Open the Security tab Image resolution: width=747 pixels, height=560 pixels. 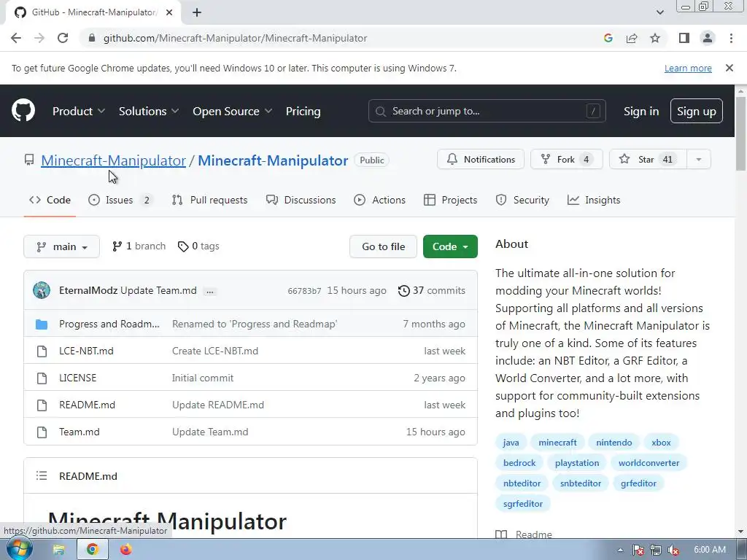point(522,200)
